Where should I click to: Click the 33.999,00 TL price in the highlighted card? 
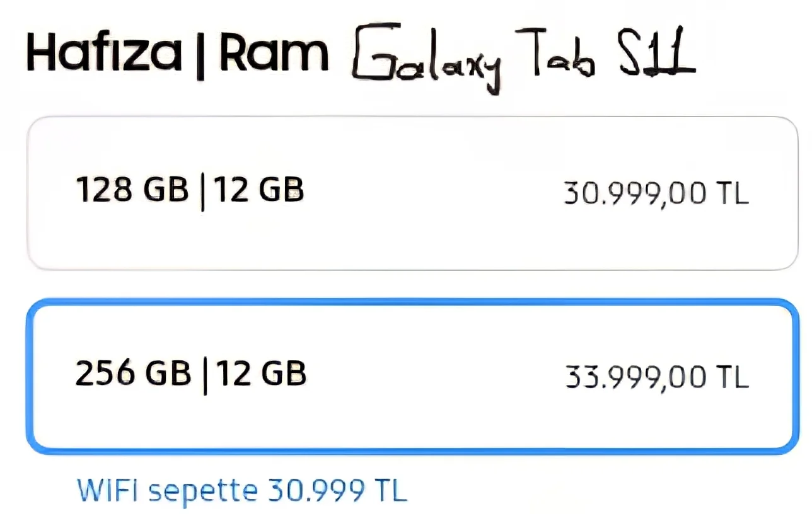point(656,378)
